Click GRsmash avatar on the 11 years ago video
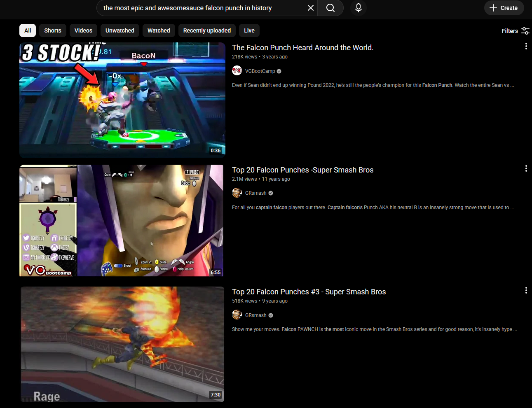This screenshot has height=408, width=532. click(x=237, y=193)
